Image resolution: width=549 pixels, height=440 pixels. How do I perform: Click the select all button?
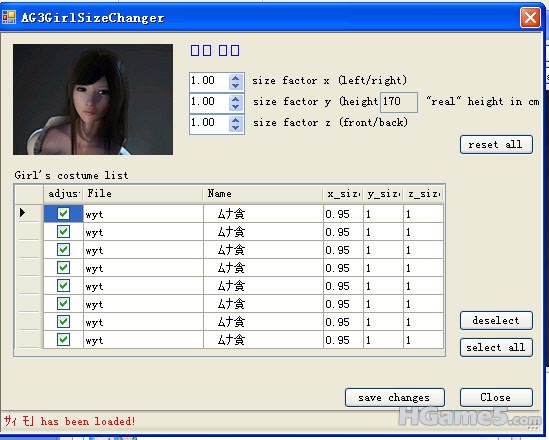click(496, 347)
